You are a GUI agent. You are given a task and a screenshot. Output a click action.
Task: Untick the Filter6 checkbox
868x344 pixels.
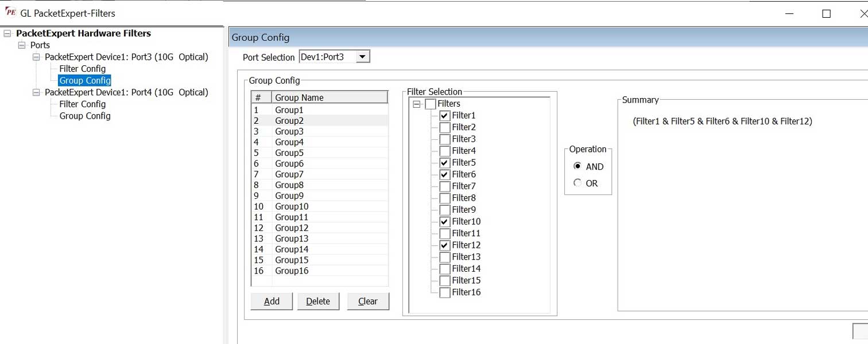pyautogui.click(x=445, y=174)
